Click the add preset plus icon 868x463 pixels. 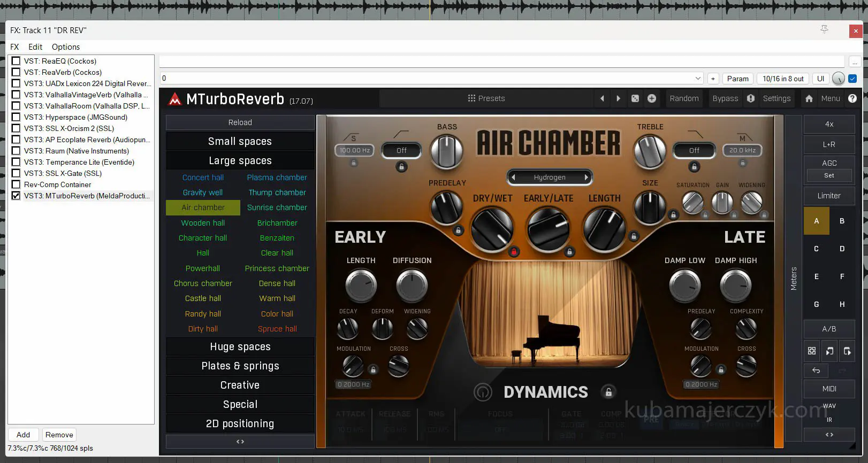(x=652, y=98)
